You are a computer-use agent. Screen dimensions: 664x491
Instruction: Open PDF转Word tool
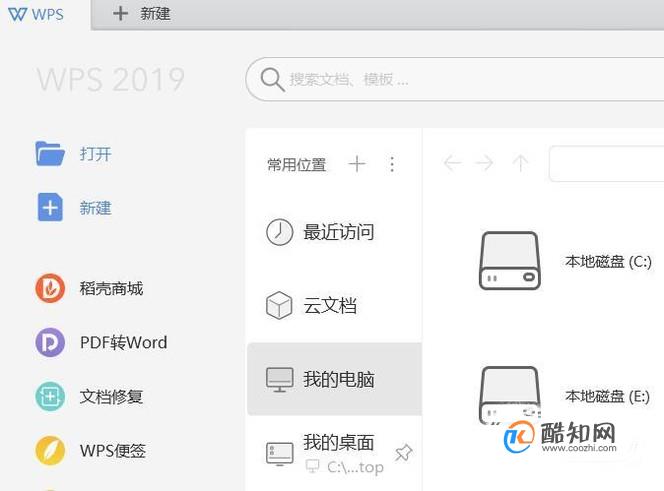[124, 342]
